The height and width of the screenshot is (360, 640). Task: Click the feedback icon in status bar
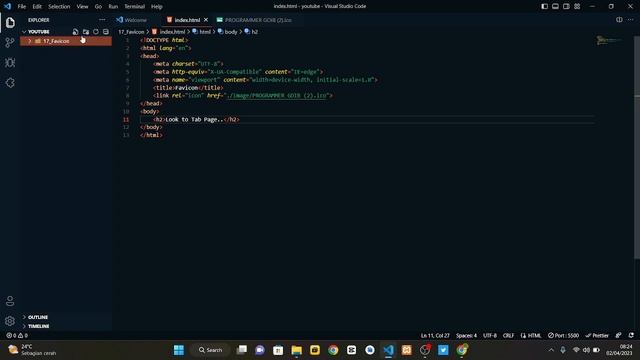(x=618, y=335)
